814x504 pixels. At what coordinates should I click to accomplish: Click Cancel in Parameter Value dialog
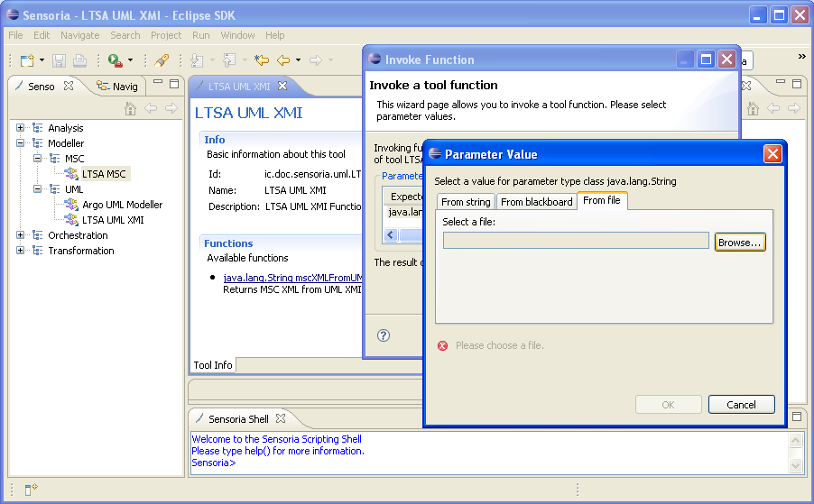pos(741,405)
